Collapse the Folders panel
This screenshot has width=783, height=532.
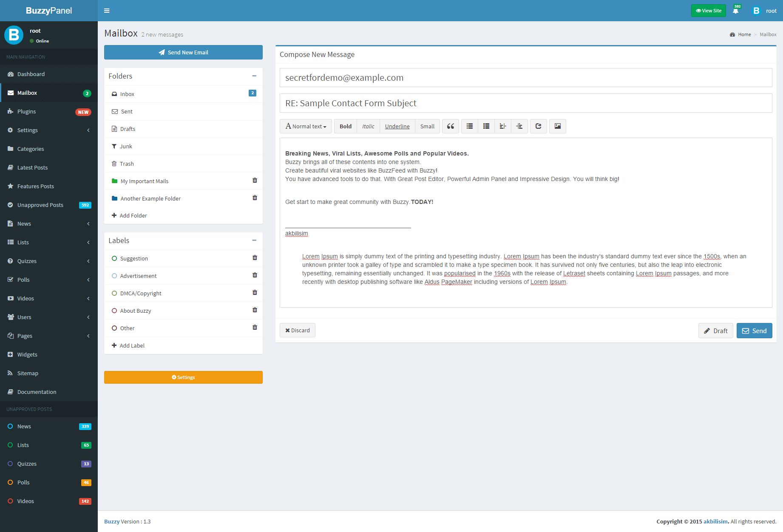click(x=254, y=76)
